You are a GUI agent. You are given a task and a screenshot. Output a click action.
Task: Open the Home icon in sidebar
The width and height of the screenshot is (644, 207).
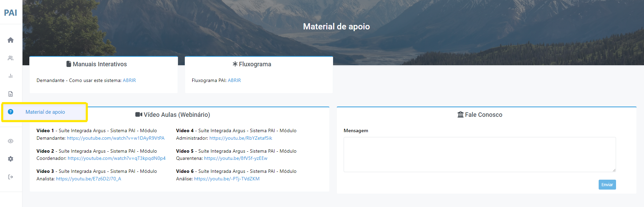pos(11,40)
